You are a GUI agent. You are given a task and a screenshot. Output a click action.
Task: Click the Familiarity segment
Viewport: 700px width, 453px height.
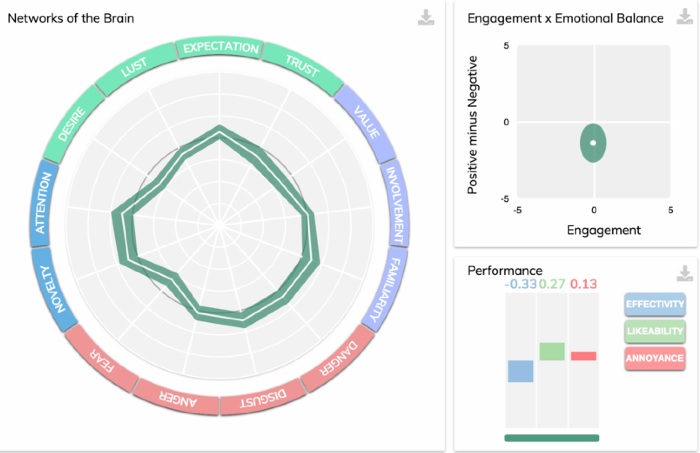[381, 290]
